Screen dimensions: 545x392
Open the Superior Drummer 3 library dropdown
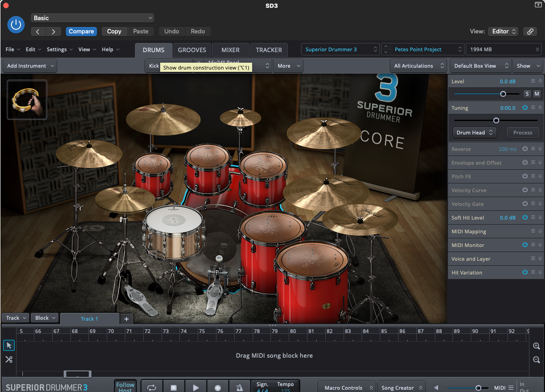click(x=340, y=49)
